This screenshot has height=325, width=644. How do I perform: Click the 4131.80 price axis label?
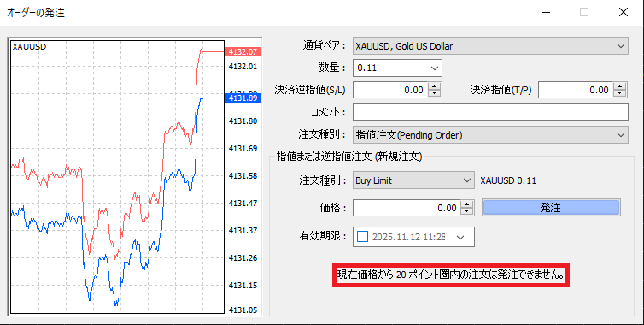pyautogui.click(x=243, y=121)
